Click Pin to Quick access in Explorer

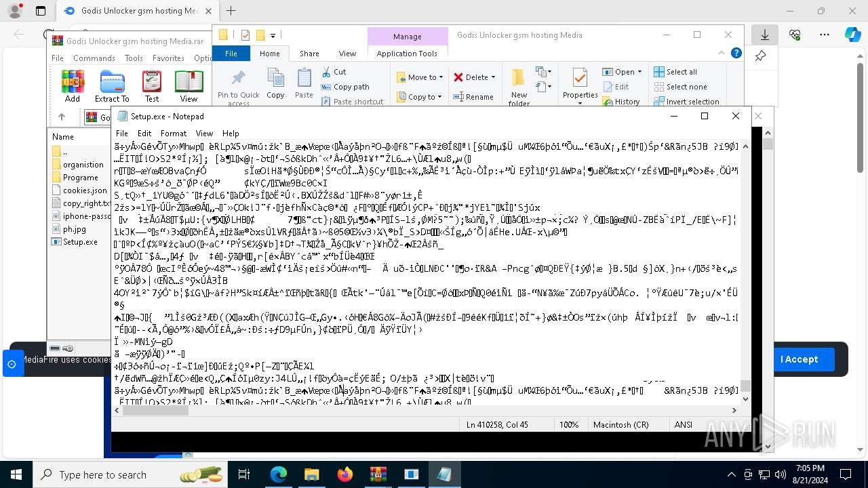(x=239, y=87)
